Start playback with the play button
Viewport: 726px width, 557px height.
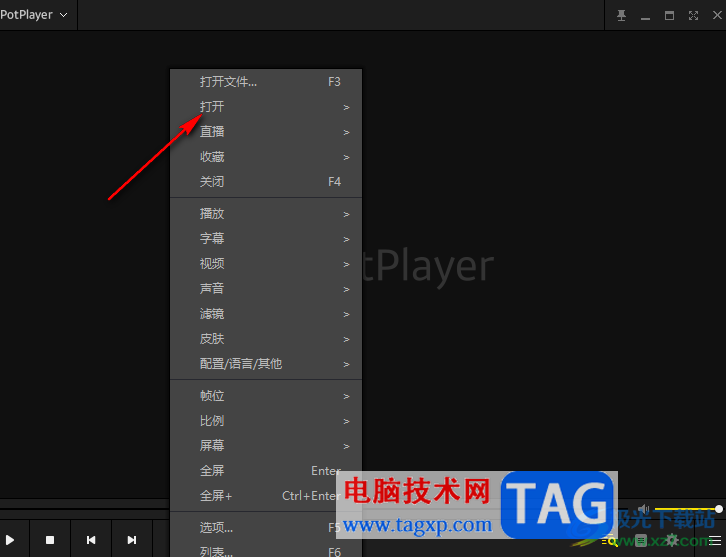[x=10, y=540]
